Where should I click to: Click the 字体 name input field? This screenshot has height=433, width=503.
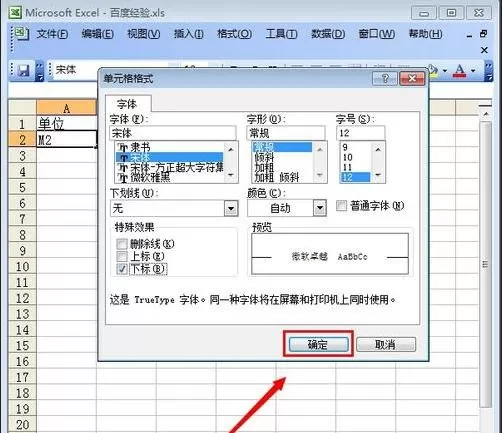click(x=173, y=133)
